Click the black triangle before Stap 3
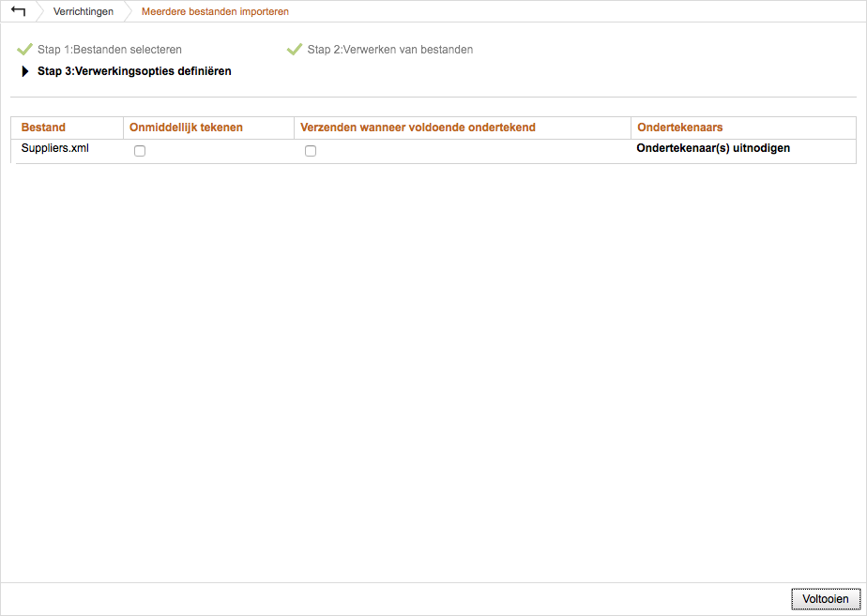The width and height of the screenshot is (867, 616). [x=25, y=71]
